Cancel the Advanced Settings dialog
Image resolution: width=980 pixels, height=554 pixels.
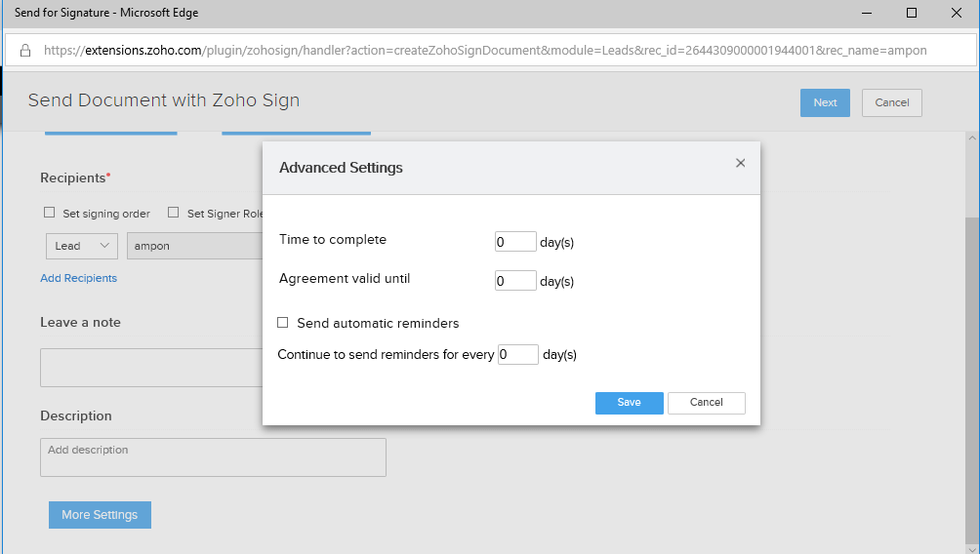707,403
